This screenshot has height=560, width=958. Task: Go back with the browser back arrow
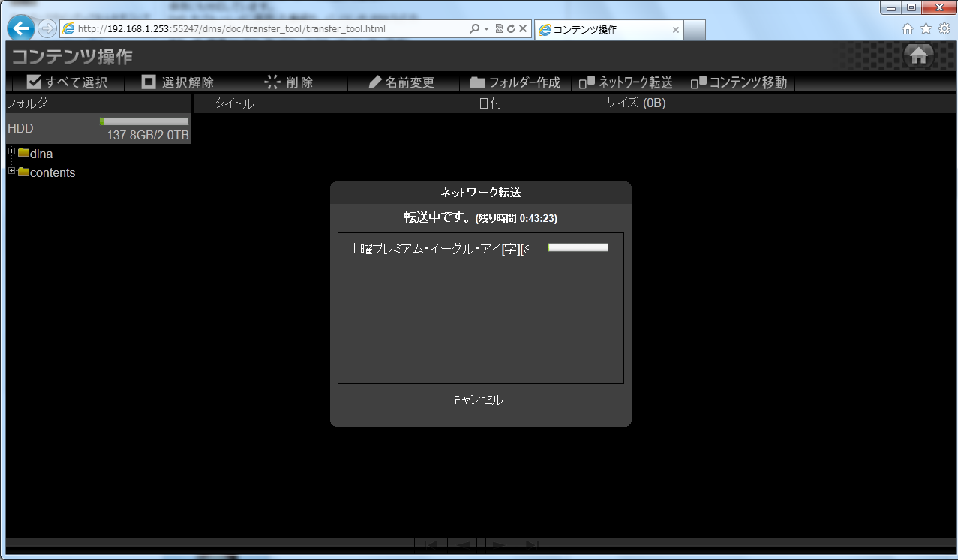click(x=22, y=28)
